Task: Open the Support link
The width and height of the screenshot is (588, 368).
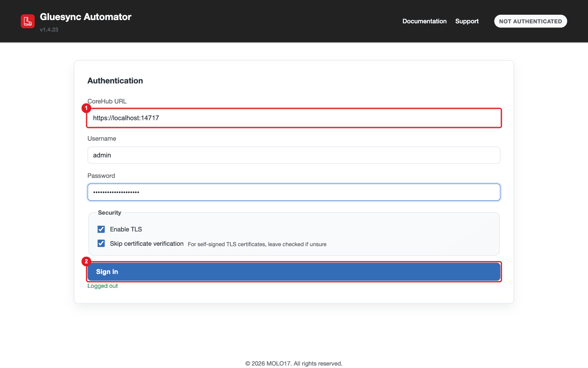Action: (467, 21)
